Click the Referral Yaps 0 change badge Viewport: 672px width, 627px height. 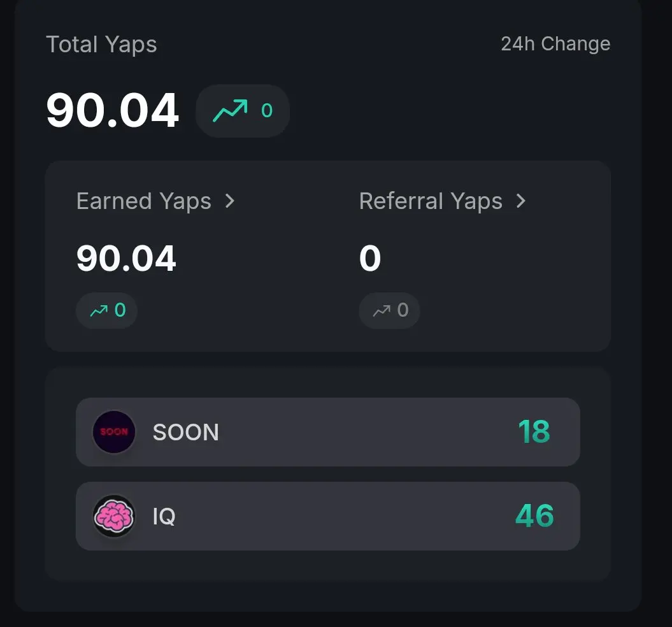click(x=389, y=310)
